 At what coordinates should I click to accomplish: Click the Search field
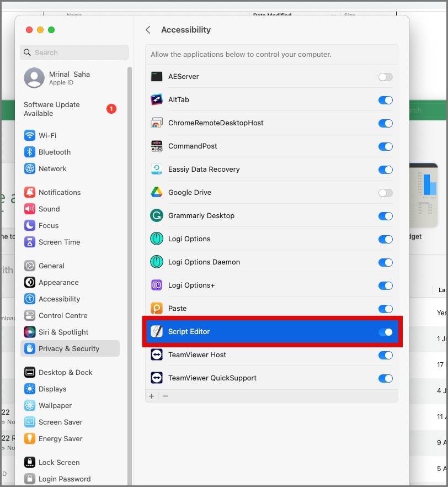pyautogui.click(x=74, y=52)
